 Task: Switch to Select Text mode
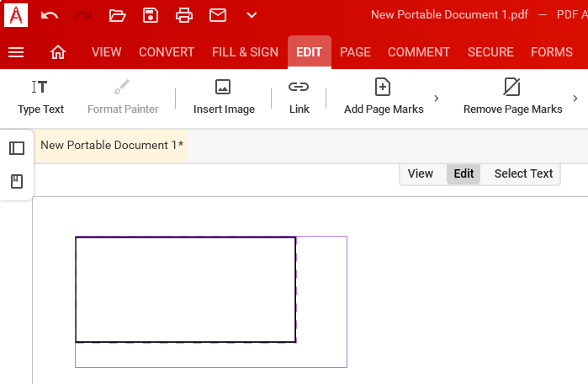[x=523, y=173]
